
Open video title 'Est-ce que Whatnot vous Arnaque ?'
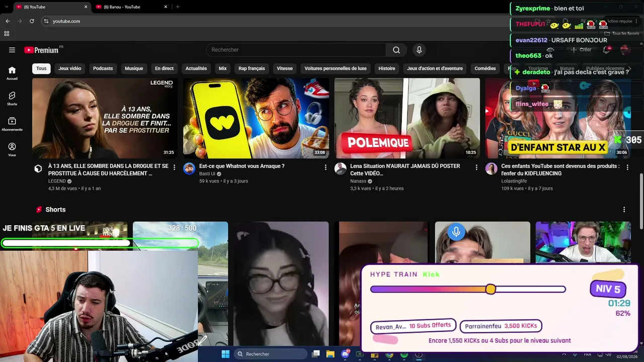242,166
